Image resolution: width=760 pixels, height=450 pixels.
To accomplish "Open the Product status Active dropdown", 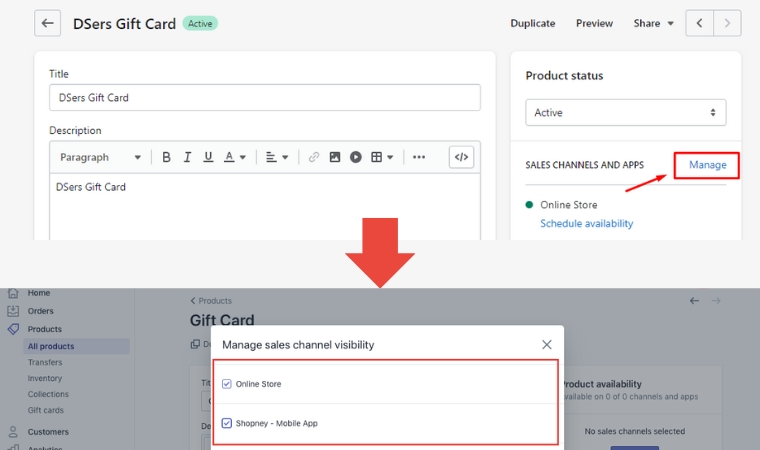I will 626,112.
